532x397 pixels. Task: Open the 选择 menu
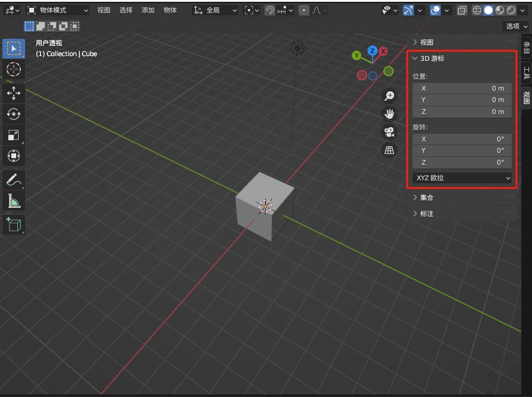point(126,10)
